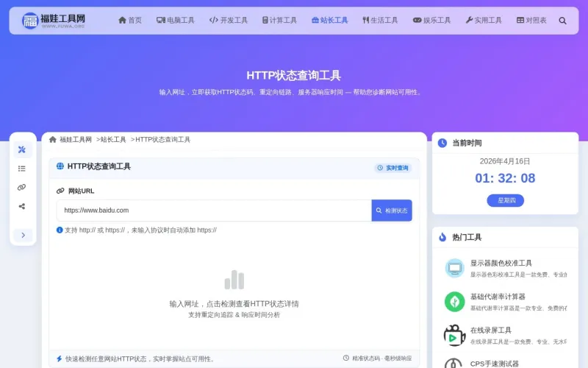Viewport: 588px width, 368px height.
Task: Click the link chain icon in left sidebar
Action: tap(22, 188)
